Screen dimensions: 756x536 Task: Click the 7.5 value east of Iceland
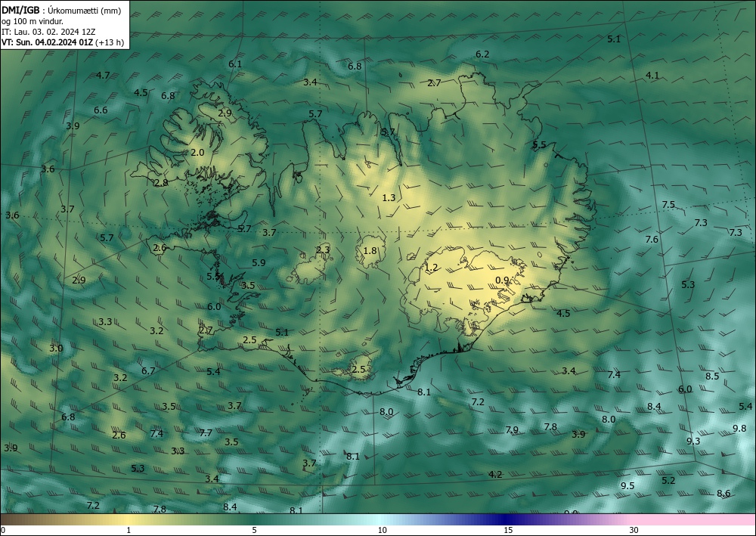668,204
